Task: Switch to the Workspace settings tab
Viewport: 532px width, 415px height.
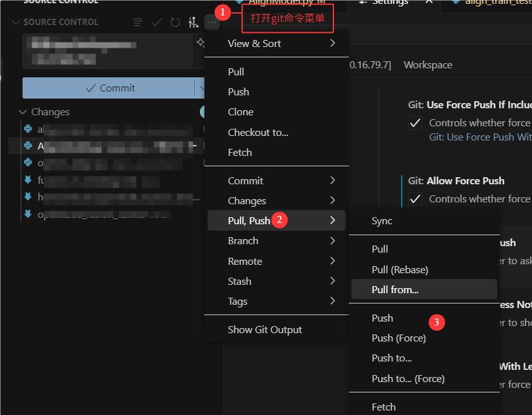Action: [x=428, y=64]
